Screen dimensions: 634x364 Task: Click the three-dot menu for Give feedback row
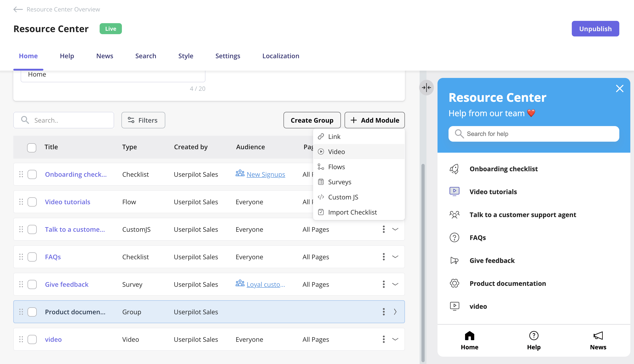tap(384, 284)
